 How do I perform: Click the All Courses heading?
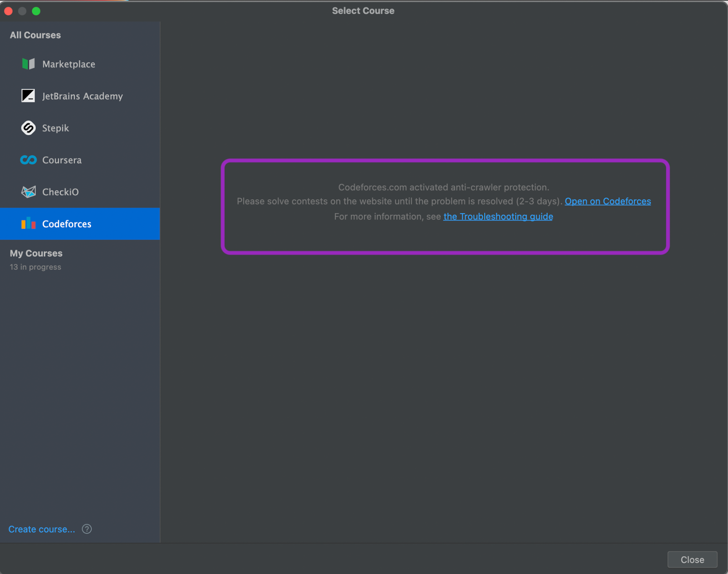coord(35,35)
